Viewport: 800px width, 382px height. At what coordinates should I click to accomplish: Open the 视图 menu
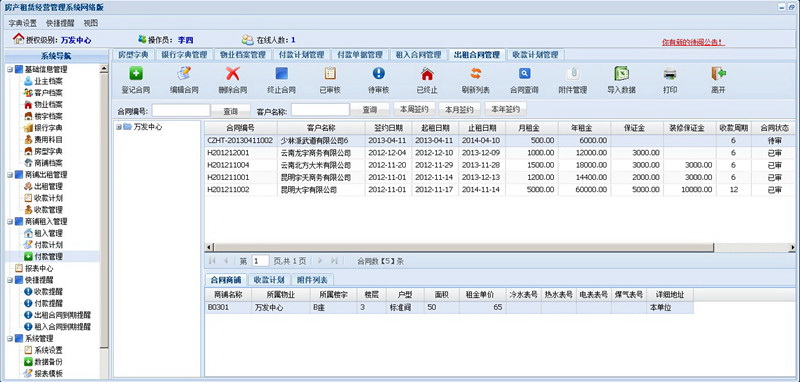click(91, 23)
